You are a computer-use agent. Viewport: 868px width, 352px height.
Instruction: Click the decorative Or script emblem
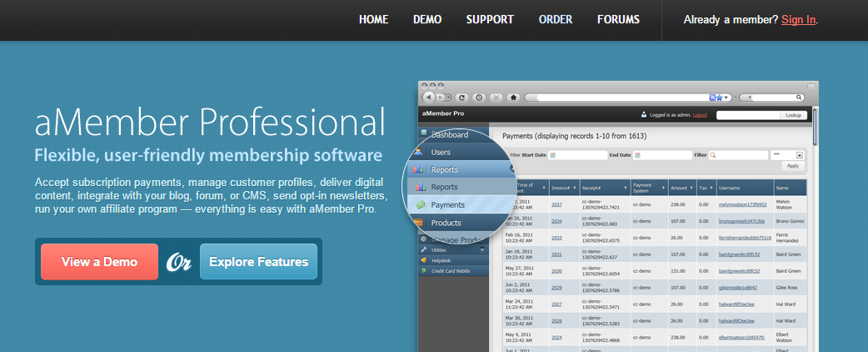[179, 262]
